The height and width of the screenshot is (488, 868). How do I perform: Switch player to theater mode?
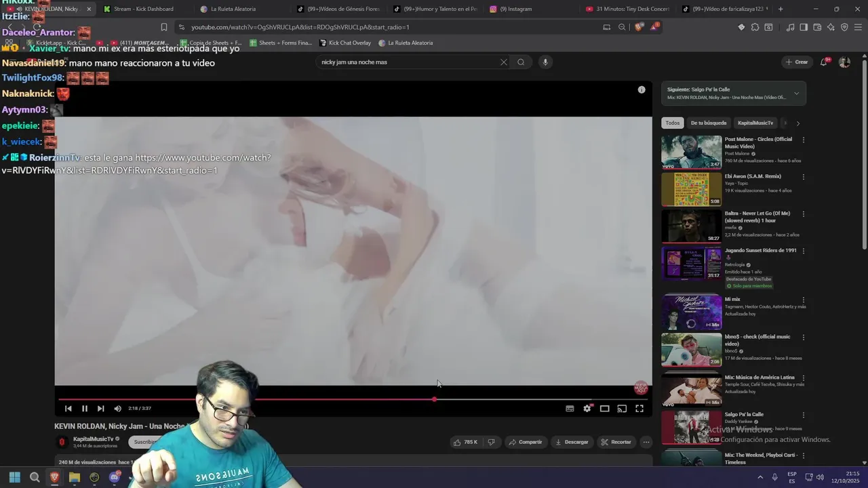coord(604,409)
